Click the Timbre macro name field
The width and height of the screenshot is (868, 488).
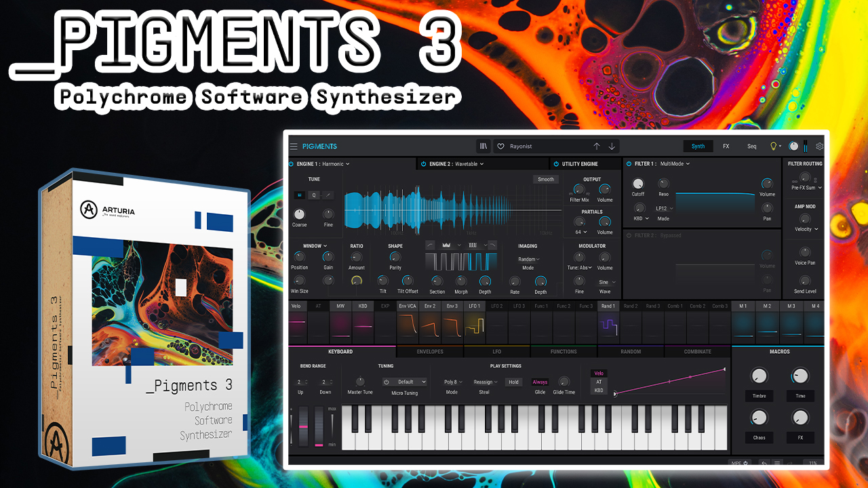coord(759,396)
